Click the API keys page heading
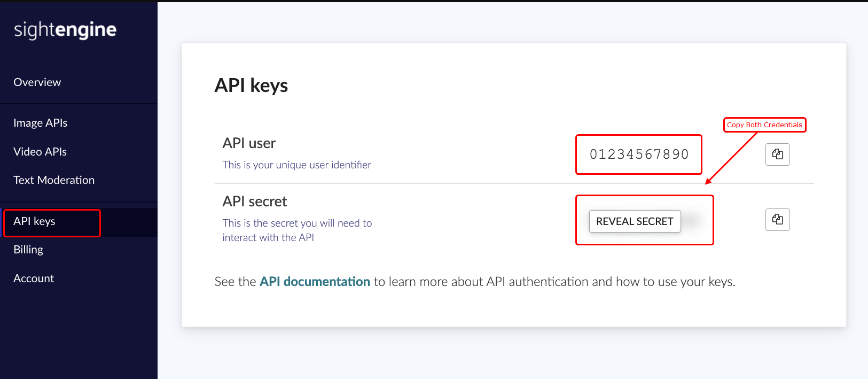 click(251, 86)
